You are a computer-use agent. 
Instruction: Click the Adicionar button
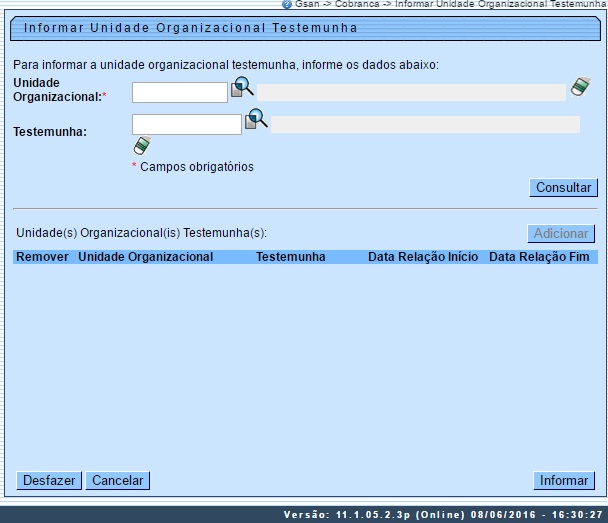(561, 233)
